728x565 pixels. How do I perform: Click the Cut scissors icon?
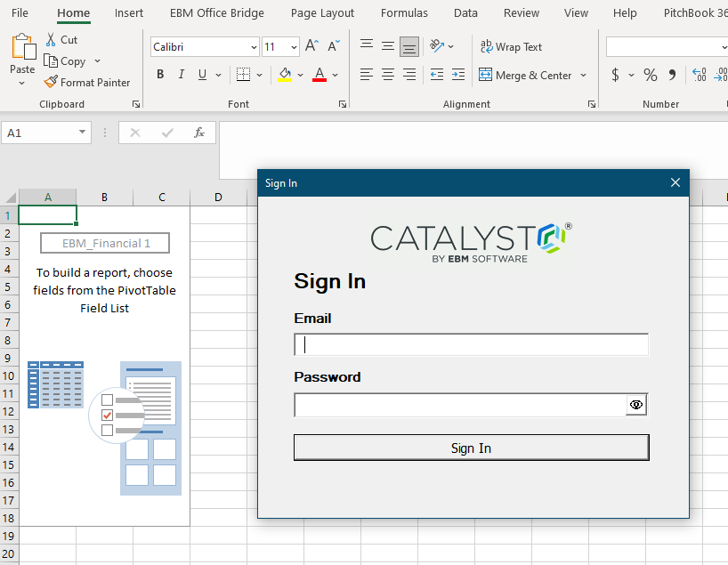[x=51, y=39]
